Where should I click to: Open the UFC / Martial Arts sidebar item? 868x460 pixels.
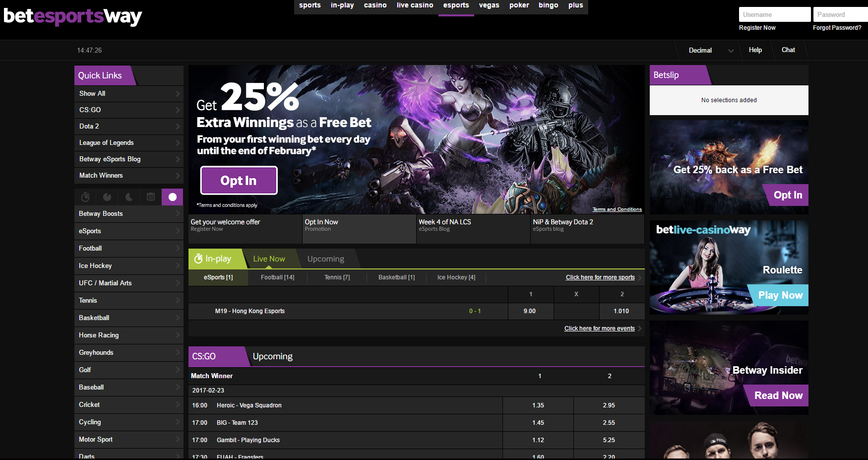129,283
